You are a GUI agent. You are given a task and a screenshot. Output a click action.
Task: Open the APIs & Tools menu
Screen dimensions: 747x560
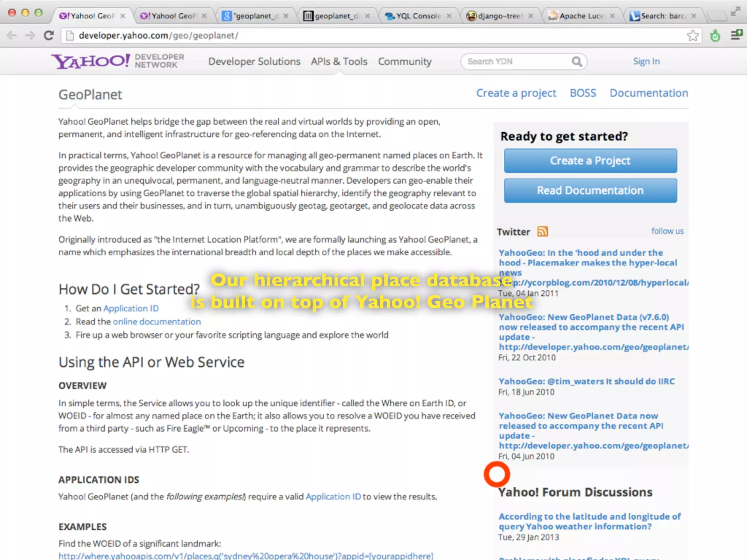339,62
